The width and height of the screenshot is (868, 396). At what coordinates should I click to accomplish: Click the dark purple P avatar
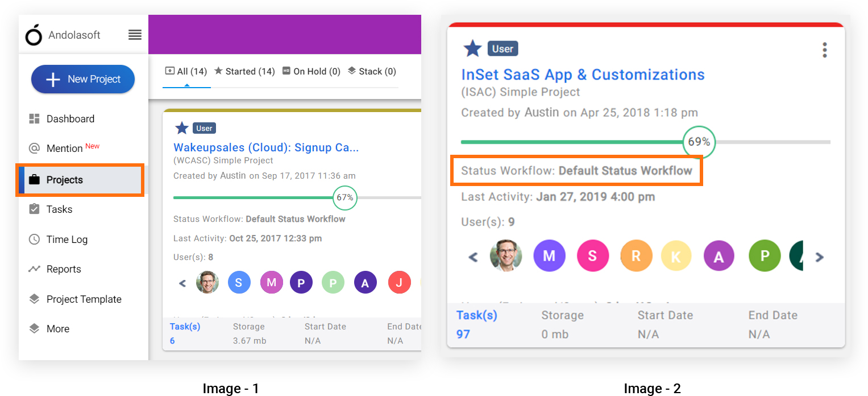[301, 282]
